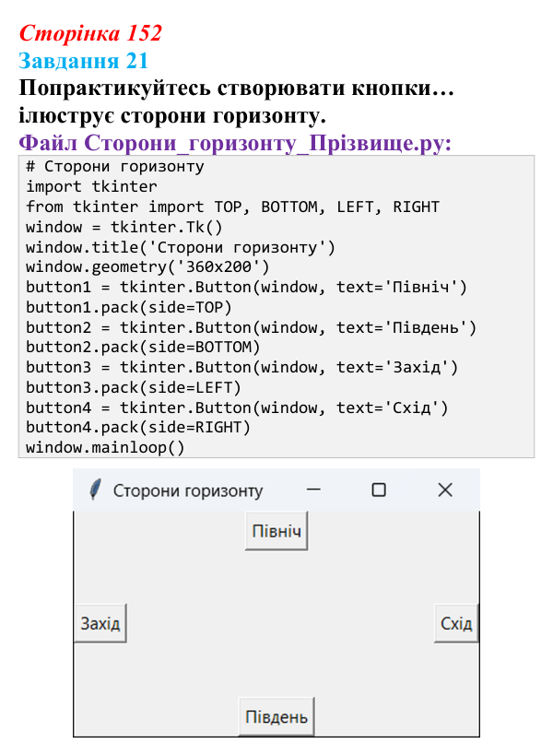Click the line window.geometry('360x200')
553x756 pixels.
coord(147,266)
